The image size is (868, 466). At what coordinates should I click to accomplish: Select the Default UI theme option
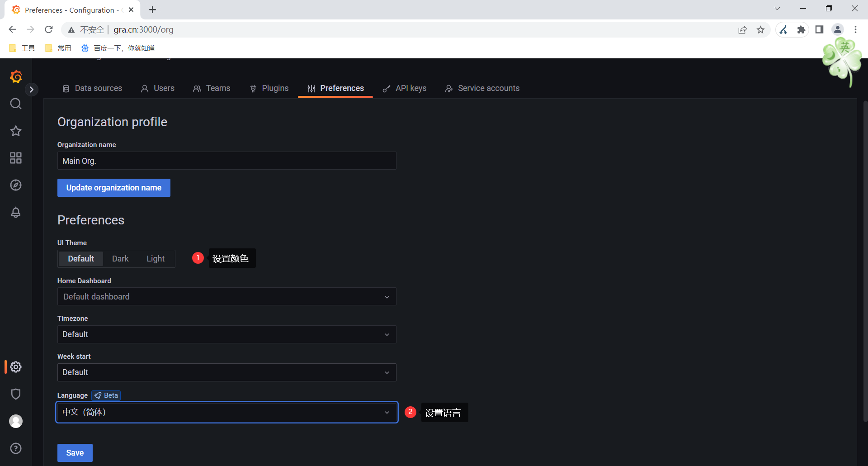coord(81,259)
